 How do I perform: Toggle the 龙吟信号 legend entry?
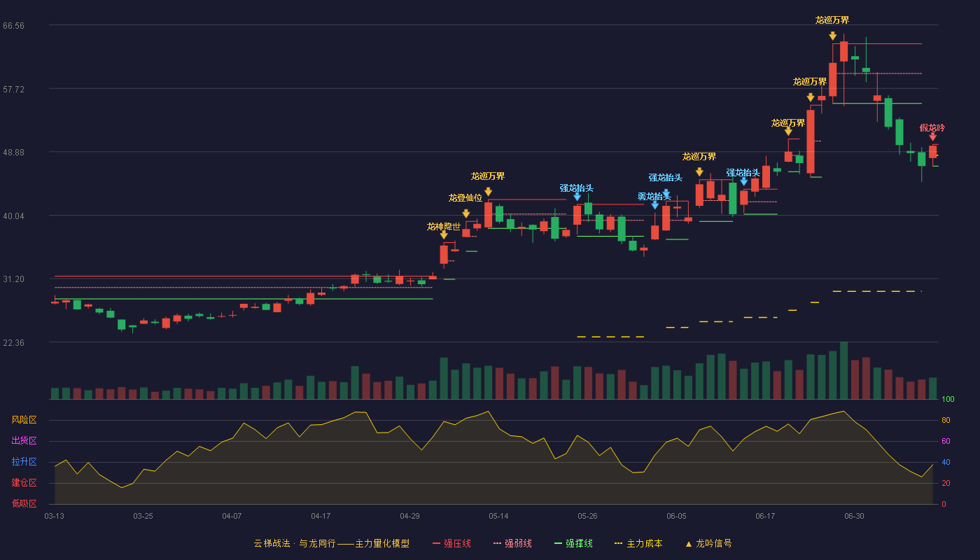coord(708,543)
